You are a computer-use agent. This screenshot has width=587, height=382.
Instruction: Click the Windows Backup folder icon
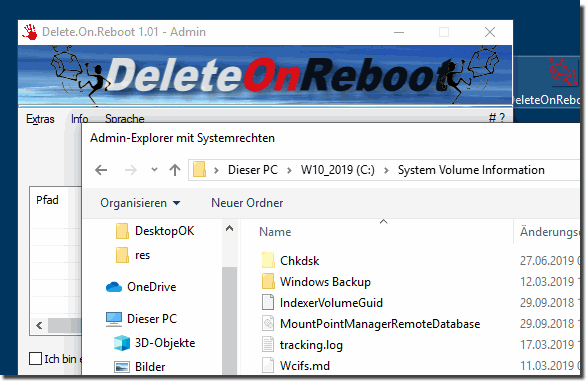coord(268,281)
